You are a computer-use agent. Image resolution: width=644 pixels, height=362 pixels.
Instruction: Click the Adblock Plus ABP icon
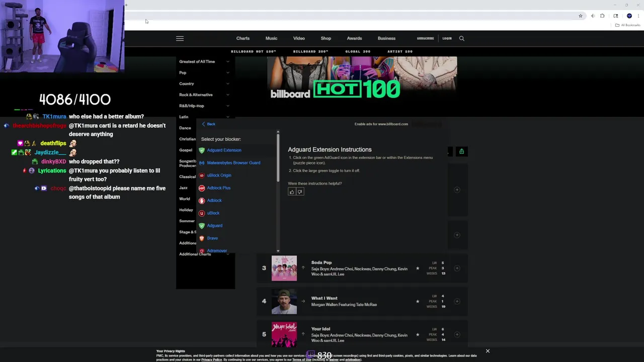[202, 188]
